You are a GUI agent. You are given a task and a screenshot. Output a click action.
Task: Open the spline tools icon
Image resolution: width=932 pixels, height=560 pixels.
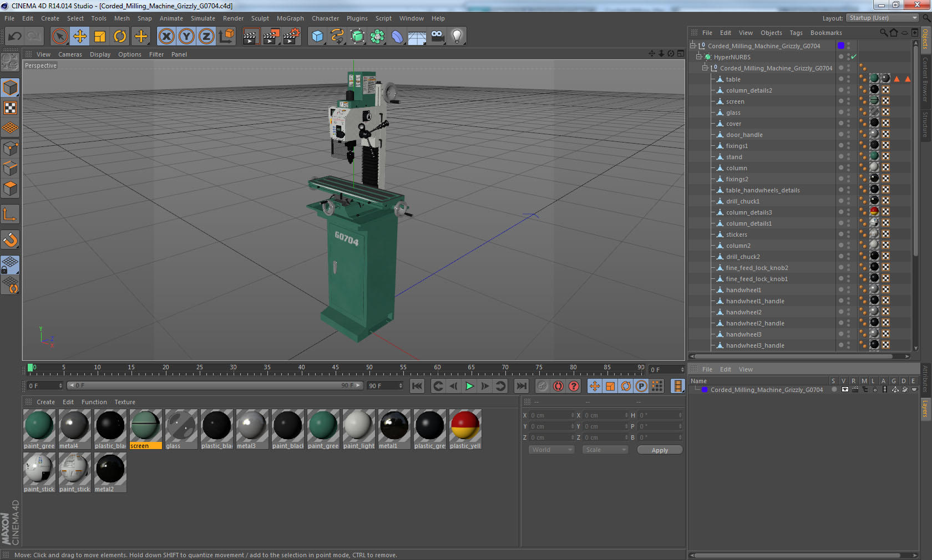tap(337, 37)
